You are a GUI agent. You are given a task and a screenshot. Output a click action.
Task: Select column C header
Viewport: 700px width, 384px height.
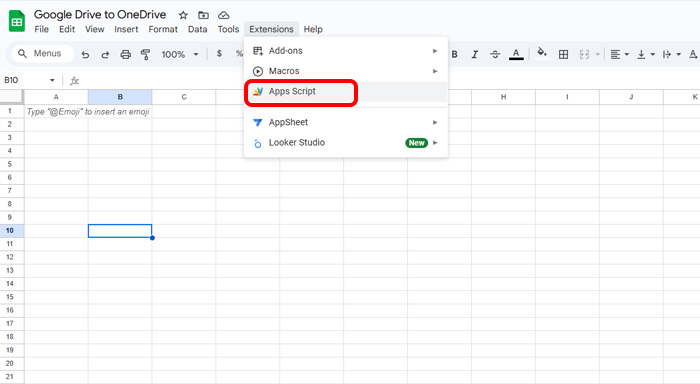coord(184,97)
